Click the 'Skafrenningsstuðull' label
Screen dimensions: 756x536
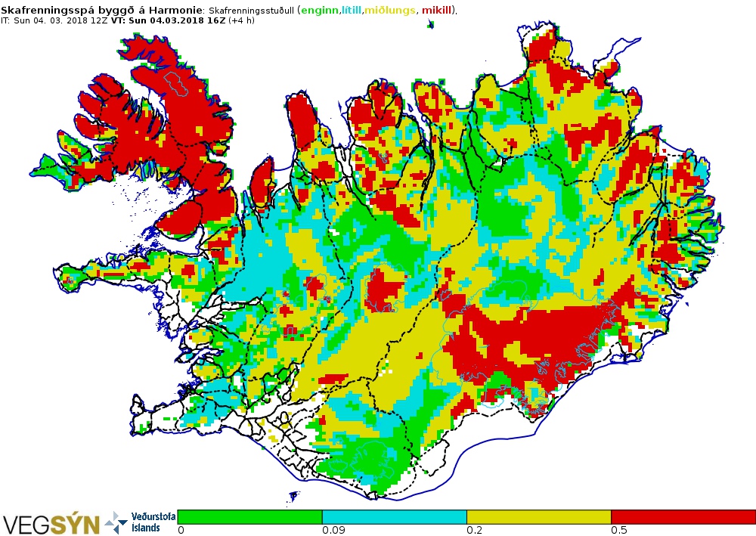click(251, 10)
